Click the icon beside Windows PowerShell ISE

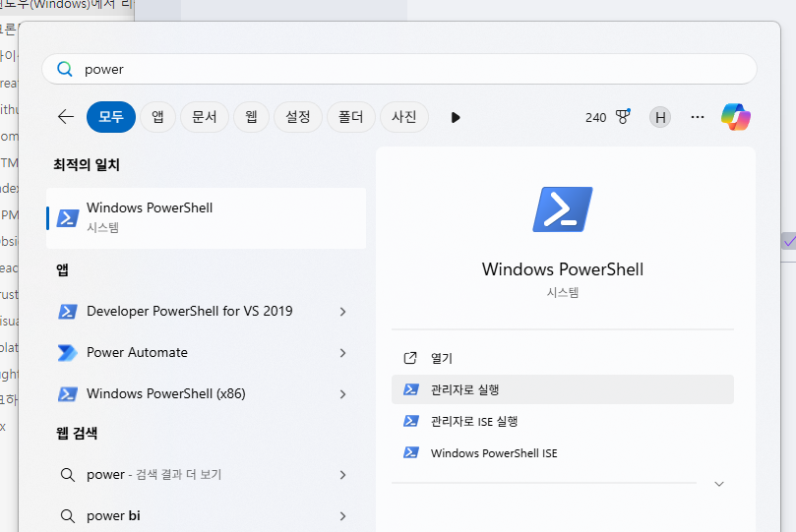tap(410, 452)
